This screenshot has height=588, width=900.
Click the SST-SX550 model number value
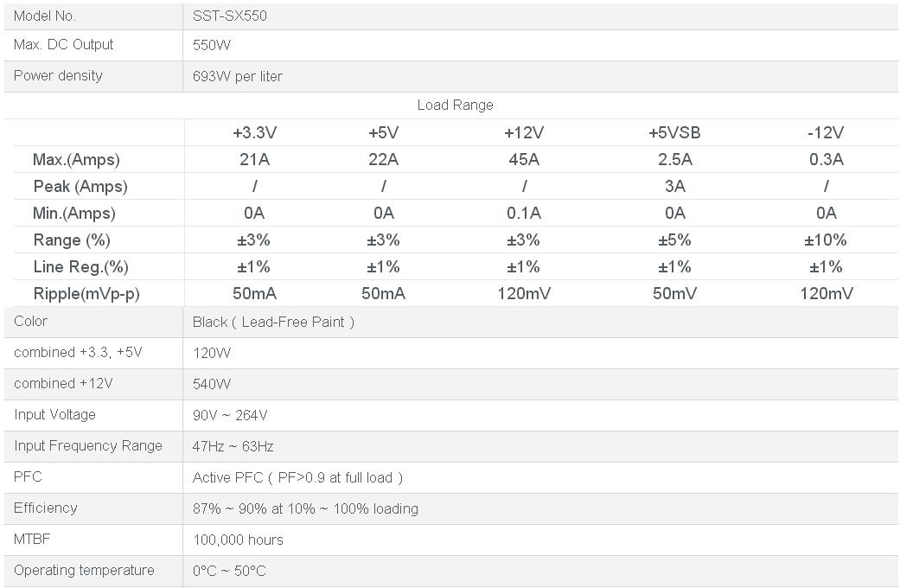(229, 16)
